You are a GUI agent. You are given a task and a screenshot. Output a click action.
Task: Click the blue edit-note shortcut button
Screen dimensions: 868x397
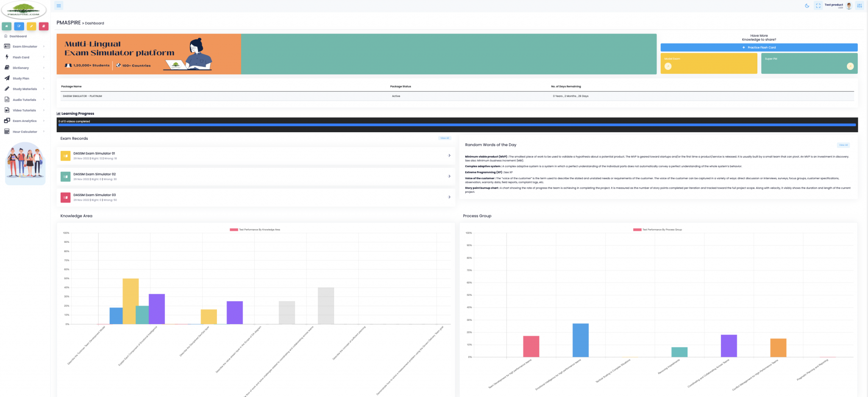pos(19,26)
